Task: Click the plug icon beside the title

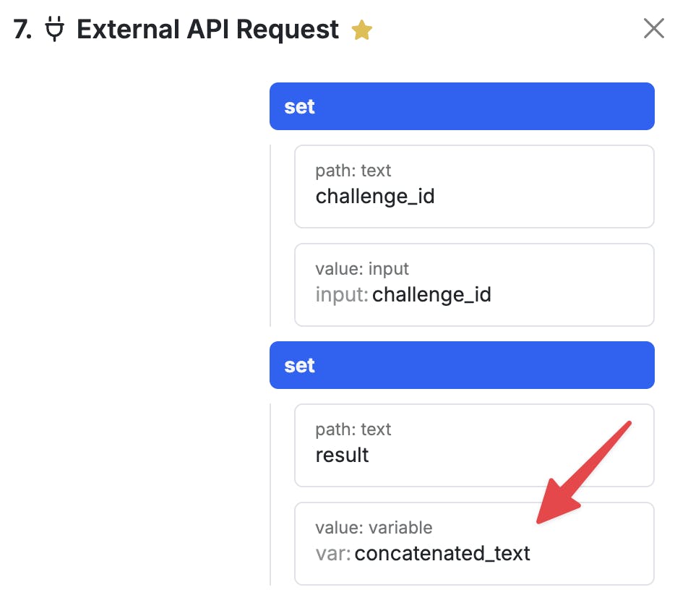Action: 54,30
